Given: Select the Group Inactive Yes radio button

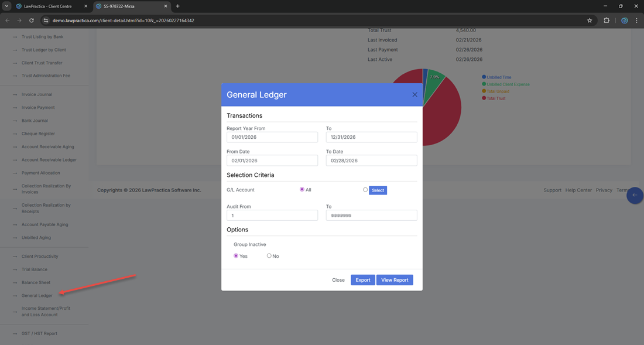Looking at the screenshot, I should (x=236, y=256).
